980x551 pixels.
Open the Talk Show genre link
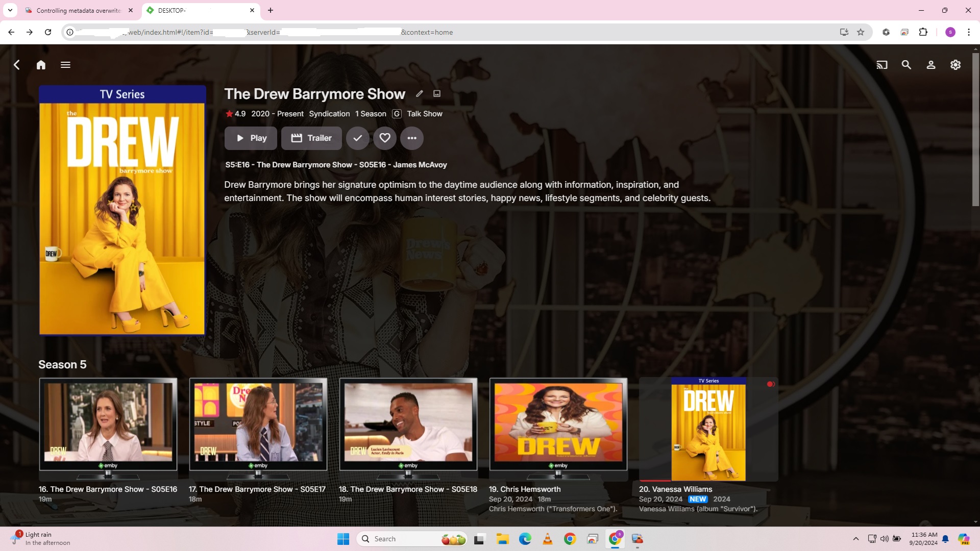(425, 114)
